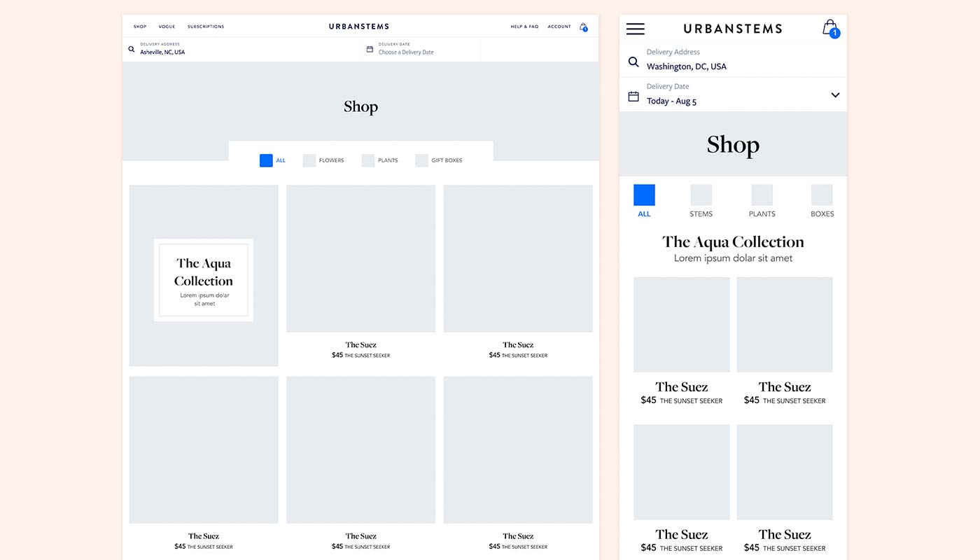Select the All category in the mobile layout
The image size is (980, 560).
pos(644,201)
